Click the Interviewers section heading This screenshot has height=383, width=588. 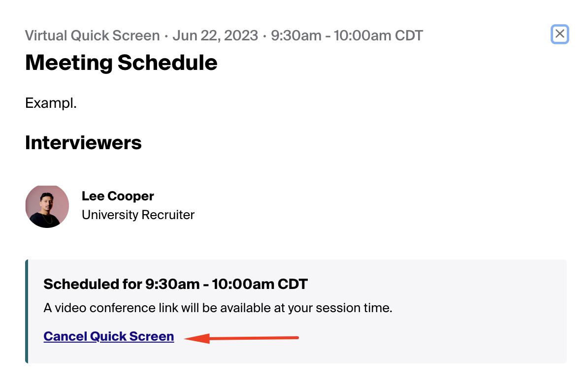pos(83,142)
